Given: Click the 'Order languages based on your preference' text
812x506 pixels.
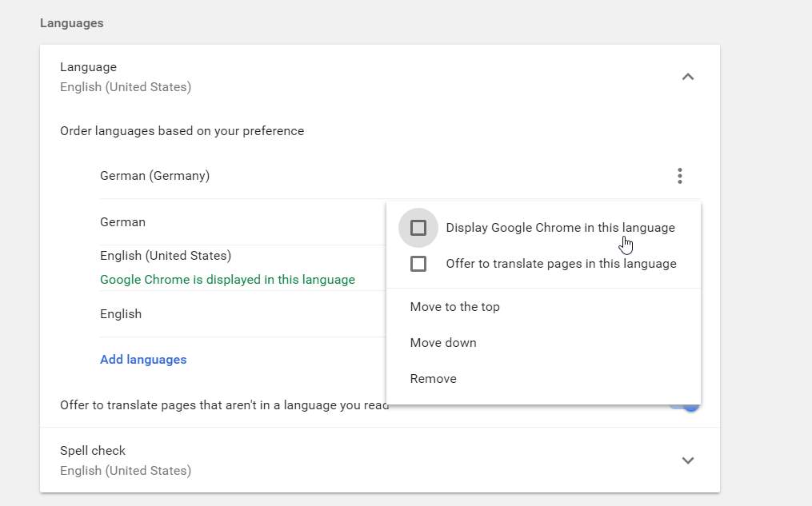Looking at the screenshot, I should point(182,131).
